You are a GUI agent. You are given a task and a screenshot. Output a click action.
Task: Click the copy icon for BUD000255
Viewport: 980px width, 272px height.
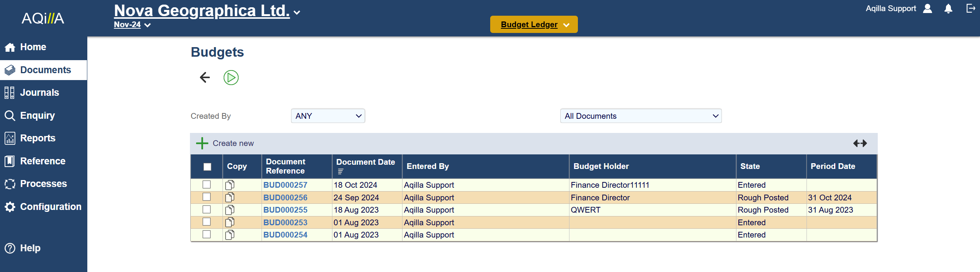[230, 210]
